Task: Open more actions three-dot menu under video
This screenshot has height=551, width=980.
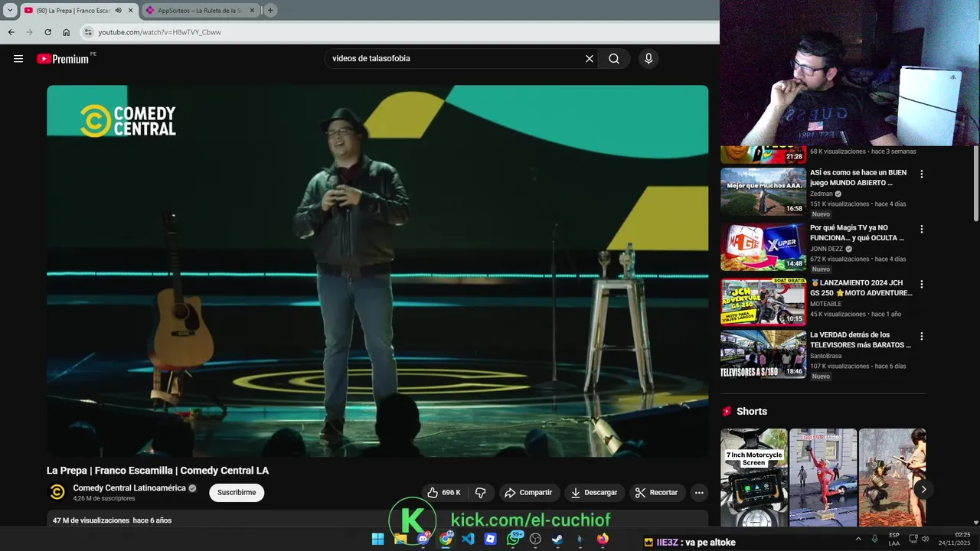Action: pyautogui.click(x=699, y=493)
